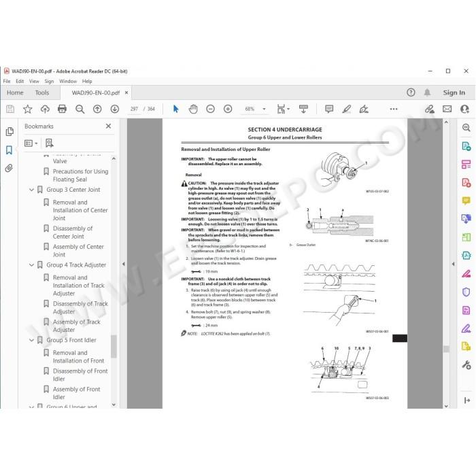Screen dimensions: 476x476
Task: Select the Highlight text pen tool
Action: click(346, 109)
